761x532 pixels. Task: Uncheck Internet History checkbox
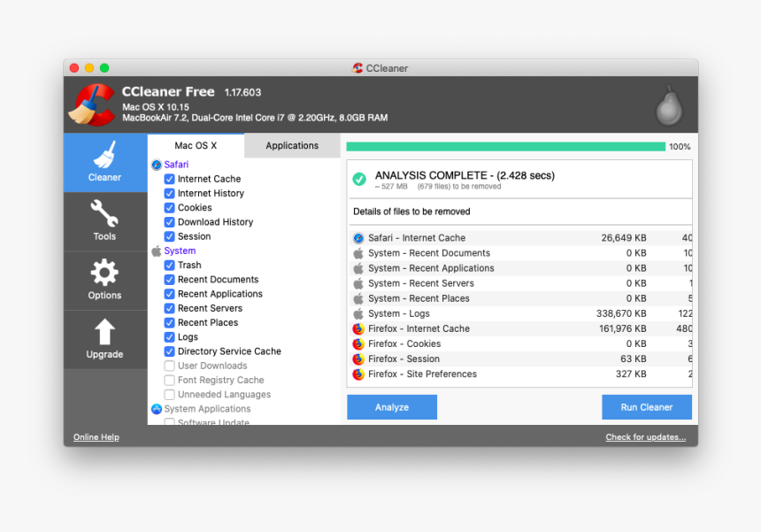point(169,193)
